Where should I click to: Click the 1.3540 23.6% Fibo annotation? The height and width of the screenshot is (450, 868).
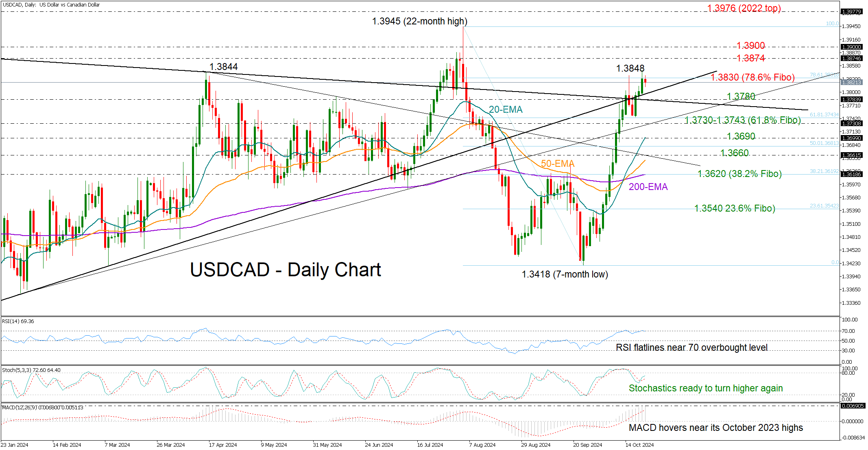point(734,208)
